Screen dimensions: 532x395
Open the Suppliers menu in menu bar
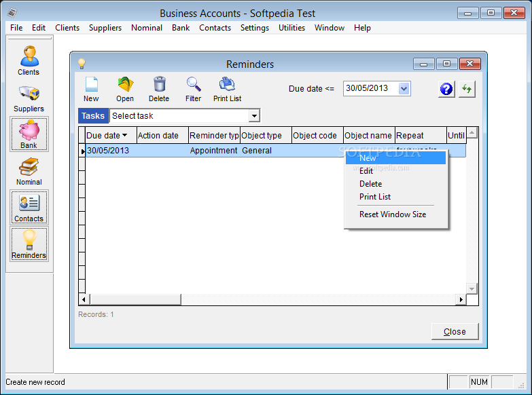pyautogui.click(x=105, y=28)
